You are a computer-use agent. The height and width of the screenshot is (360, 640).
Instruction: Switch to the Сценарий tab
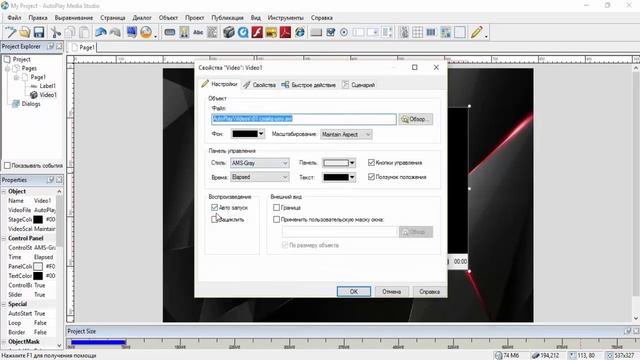click(358, 85)
